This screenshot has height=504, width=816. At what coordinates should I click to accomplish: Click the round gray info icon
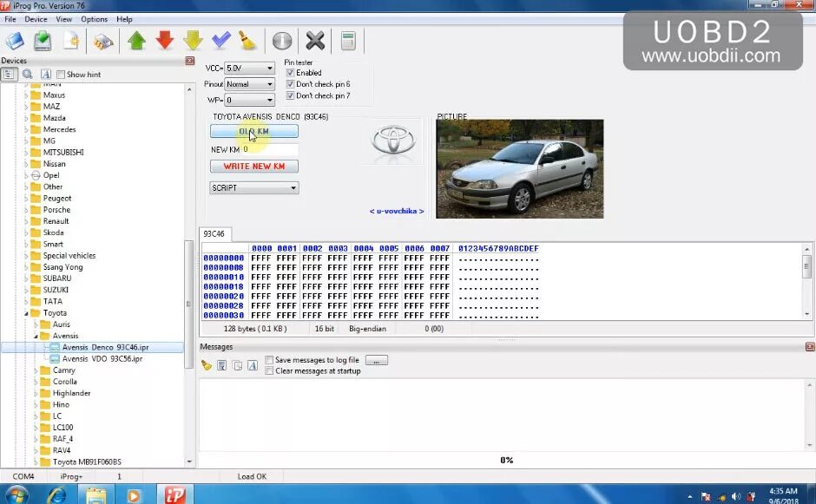[282, 41]
